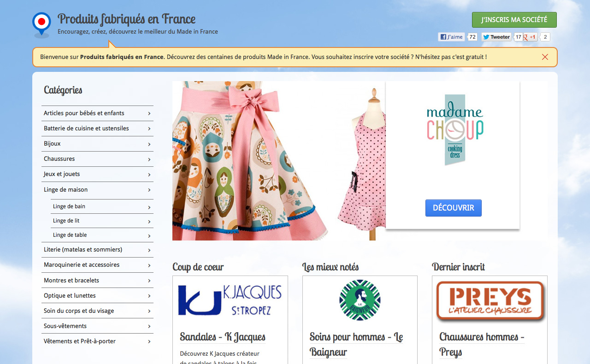Click the chevron beside Montres et bracelets
Viewport: 590px width, 364px height.
tap(149, 281)
